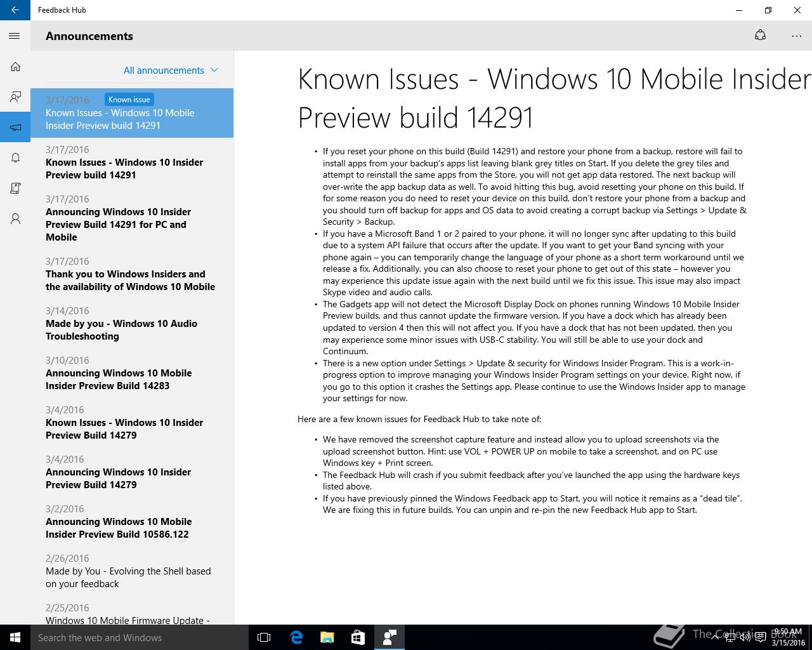
Task: Open Announcing Build 14291 for PC and Mobile
Action: coord(132,218)
